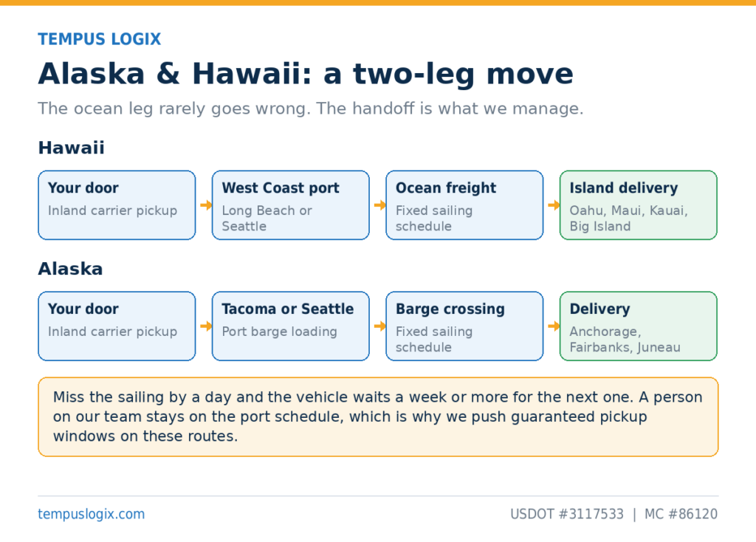This screenshot has width=756, height=542.
Task: Click the Alaska section heading
Action: coord(70,269)
